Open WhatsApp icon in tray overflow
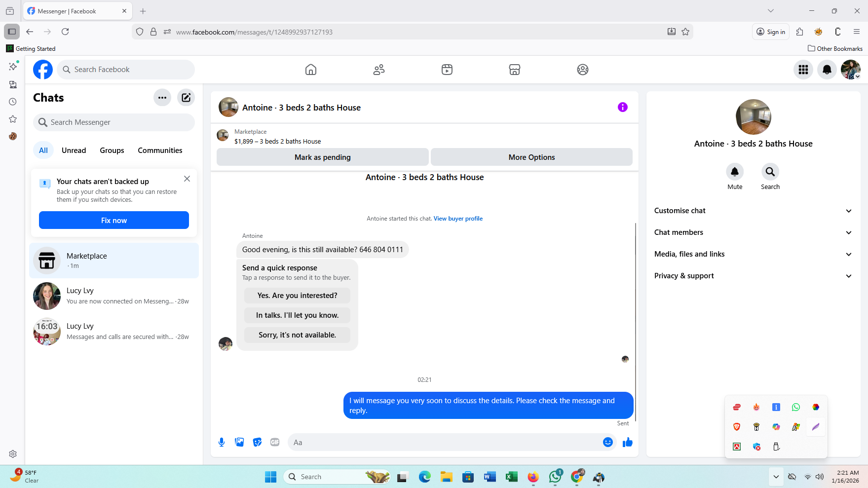This screenshot has height=488, width=868. coord(796,407)
